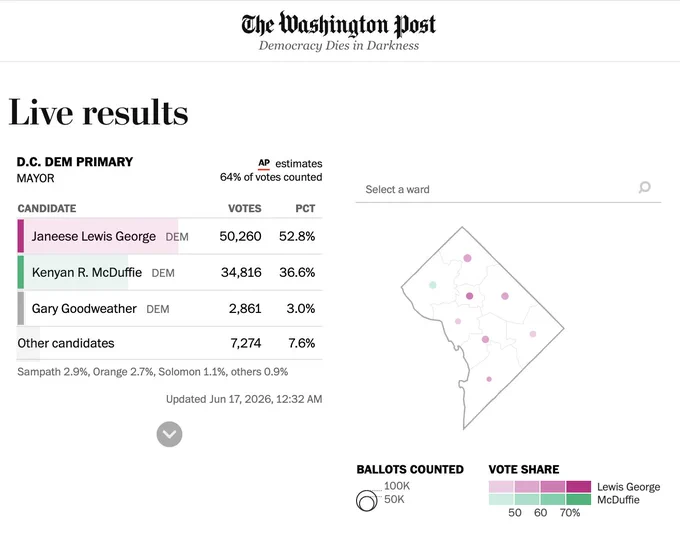Click the darkest pink Lewis George swatch
Screen dimensions: 680x536
coord(579,487)
